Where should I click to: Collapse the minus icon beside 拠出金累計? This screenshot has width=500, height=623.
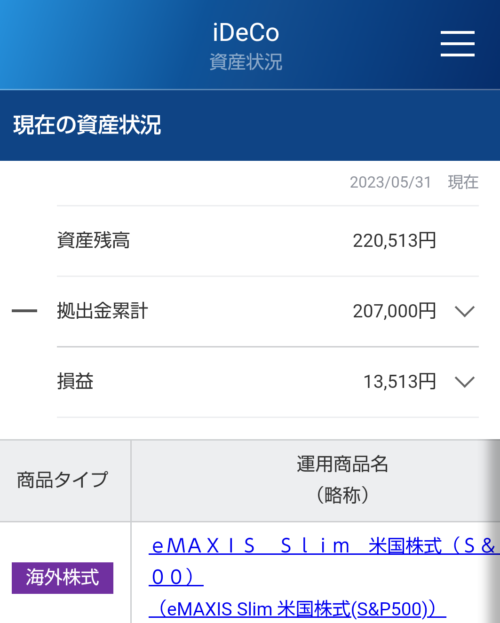[24, 311]
